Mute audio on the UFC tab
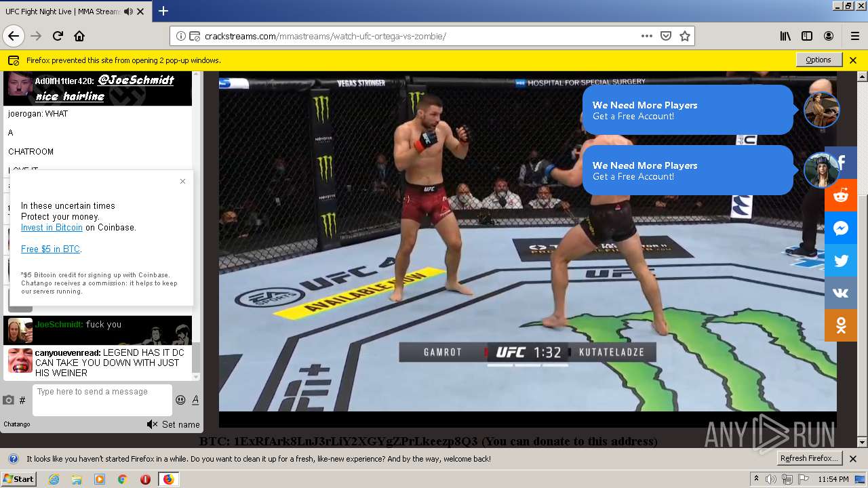 pyautogui.click(x=128, y=12)
